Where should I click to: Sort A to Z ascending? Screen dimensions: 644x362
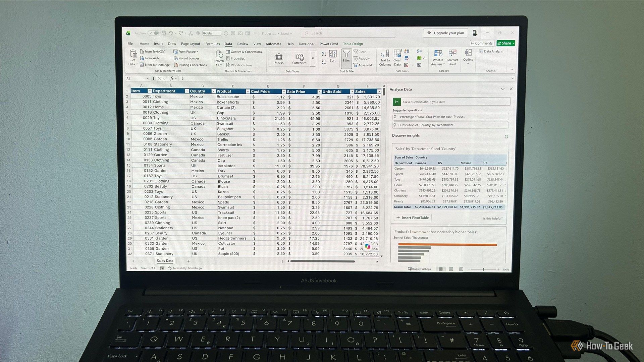[324, 54]
